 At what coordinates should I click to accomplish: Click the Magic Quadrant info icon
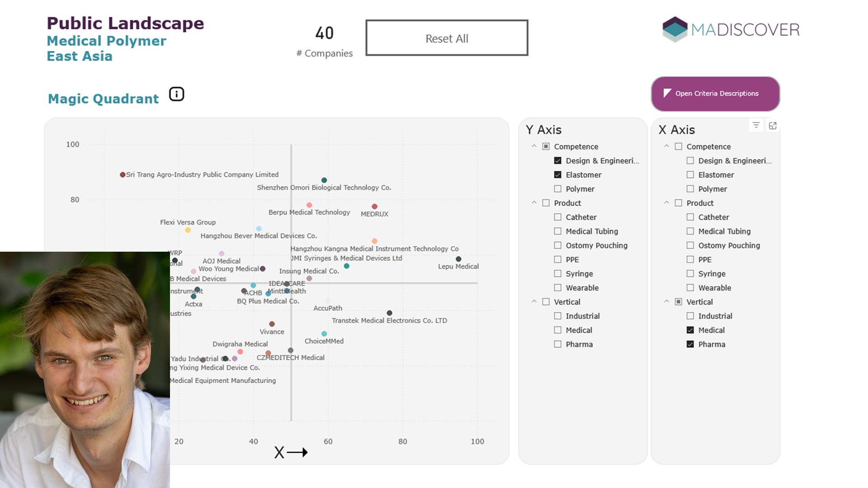(x=176, y=94)
